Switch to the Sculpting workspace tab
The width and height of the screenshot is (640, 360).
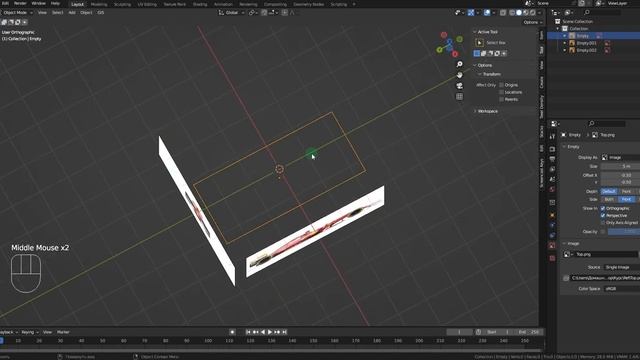click(122, 4)
